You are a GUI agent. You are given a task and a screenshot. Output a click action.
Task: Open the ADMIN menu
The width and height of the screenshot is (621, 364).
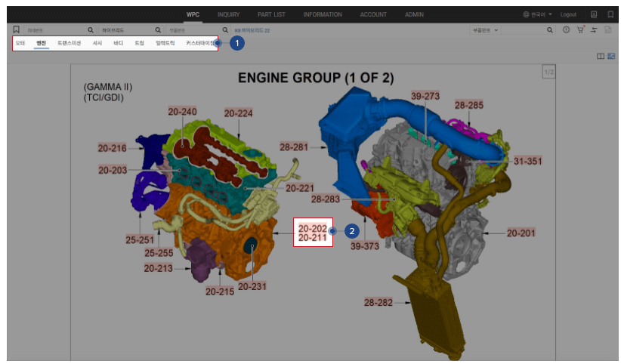click(414, 14)
